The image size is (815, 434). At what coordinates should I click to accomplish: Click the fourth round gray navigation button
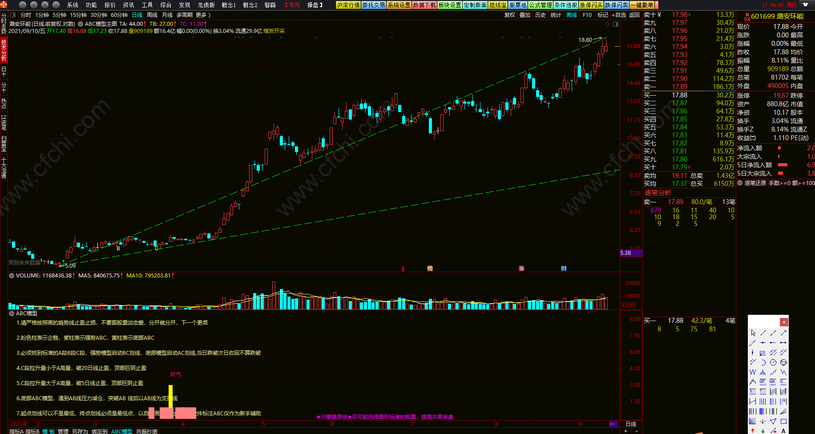tap(56, 5)
